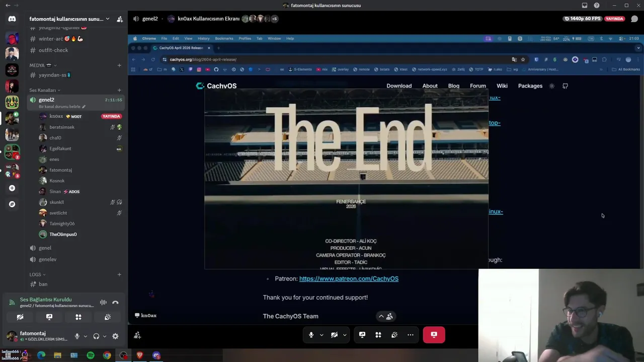644x362 pixels.
Task: Open the winter-arc text channel
Action: (x=75, y=39)
